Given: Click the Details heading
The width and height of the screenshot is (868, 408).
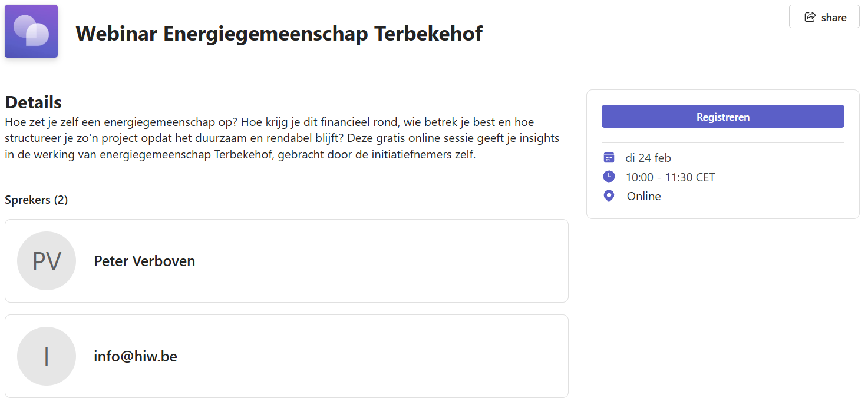Looking at the screenshot, I should (34, 102).
